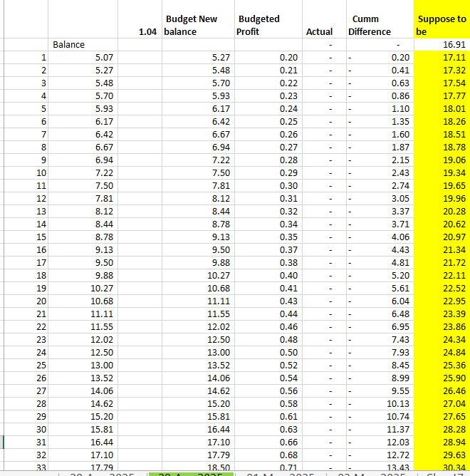The height and width of the screenshot is (476, 470).
Task: Click Balance value 11.55 in row 22
Action: tap(83, 327)
